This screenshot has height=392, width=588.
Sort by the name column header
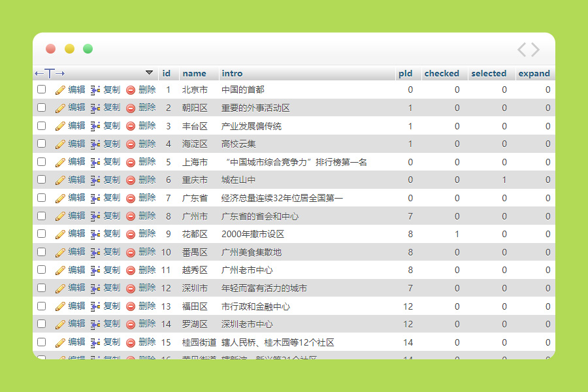tap(194, 73)
